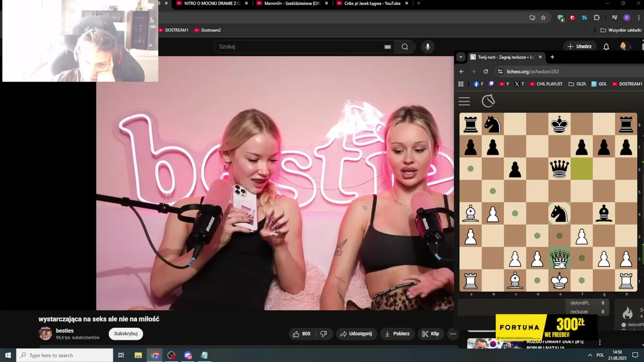Open the CHIL PLAYLIST bookmark

coord(545,84)
